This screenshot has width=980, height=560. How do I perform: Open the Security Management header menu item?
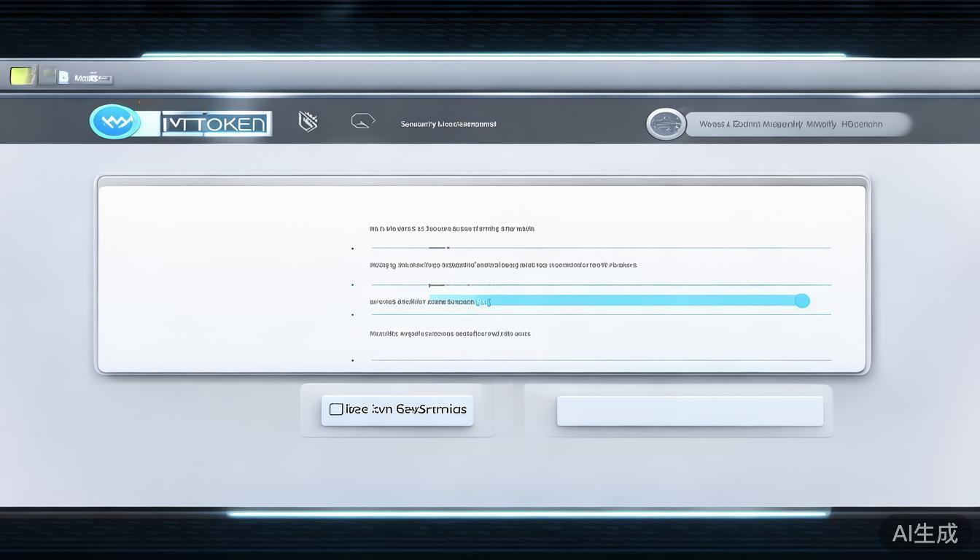(448, 125)
